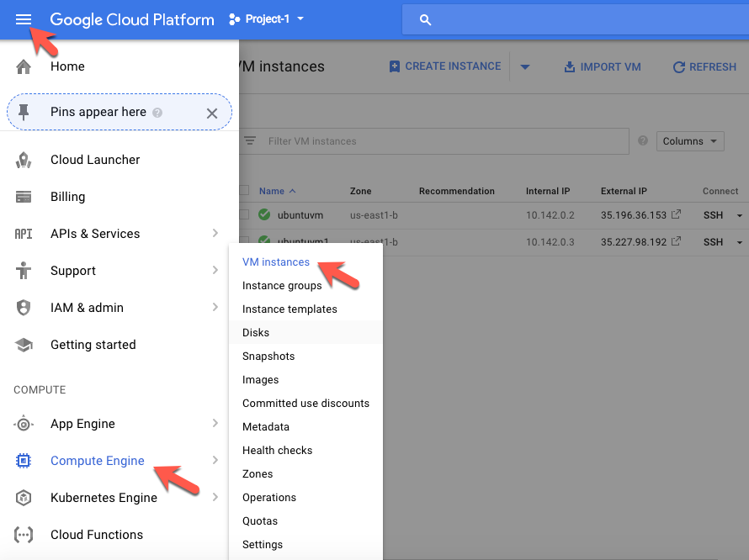Click the Kubernetes Engine icon
The image size is (749, 560).
click(24, 498)
